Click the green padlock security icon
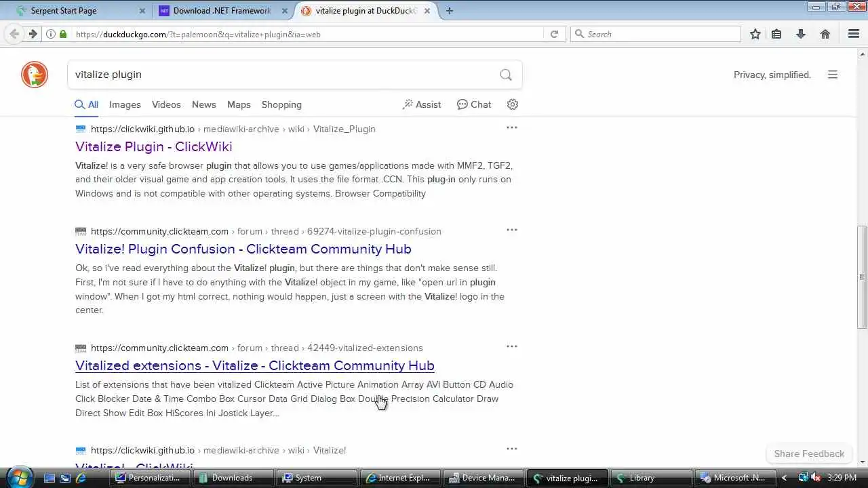The height and width of the screenshot is (488, 868). [x=63, y=34]
